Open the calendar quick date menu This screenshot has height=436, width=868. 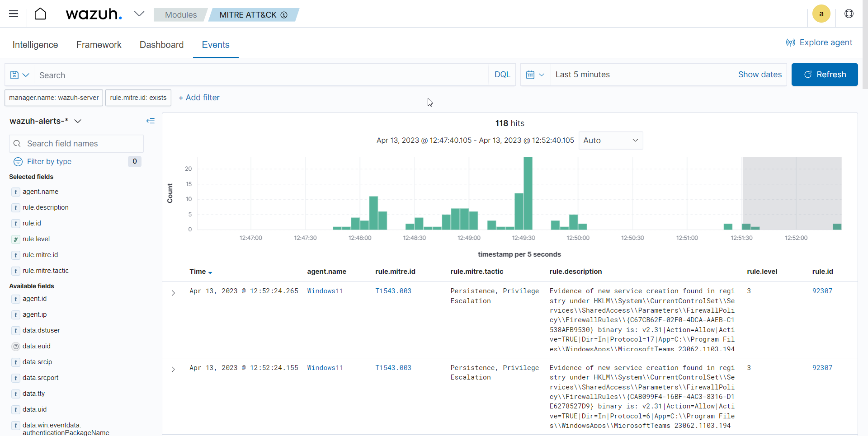[x=535, y=75]
